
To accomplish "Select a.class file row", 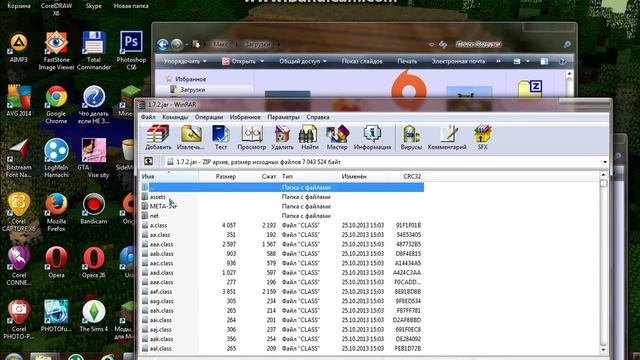I will pyautogui.click(x=282, y=225).
